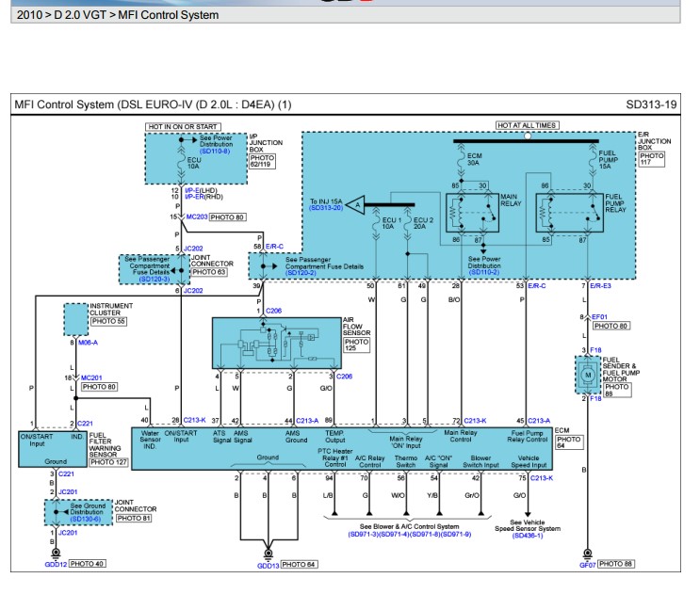The image size is (700, 610).
Task: Follow the SD313-20 INJ 15A link
Action: (326, 208)
